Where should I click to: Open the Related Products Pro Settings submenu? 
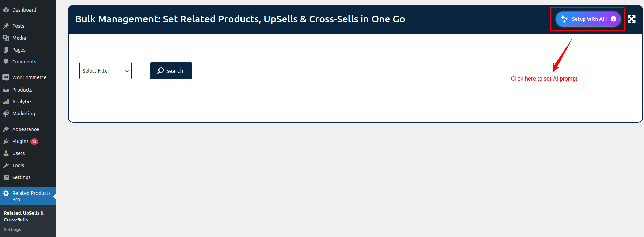[12, 230]
